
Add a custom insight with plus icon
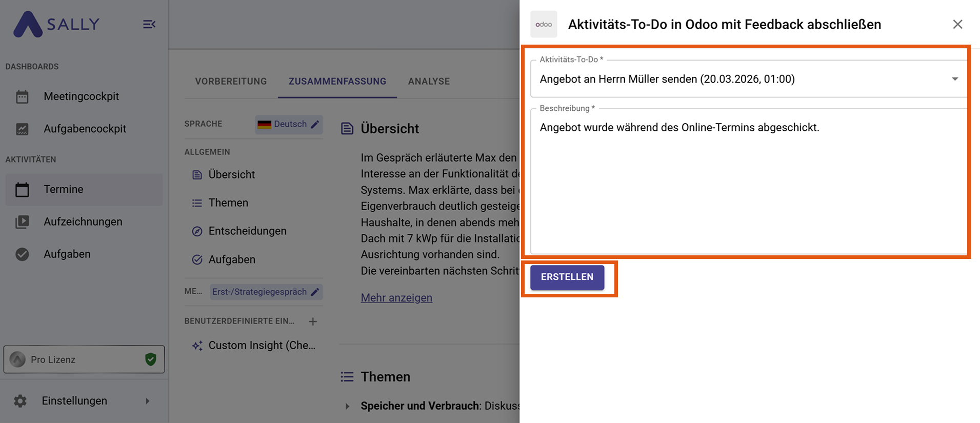pos(313,321)
